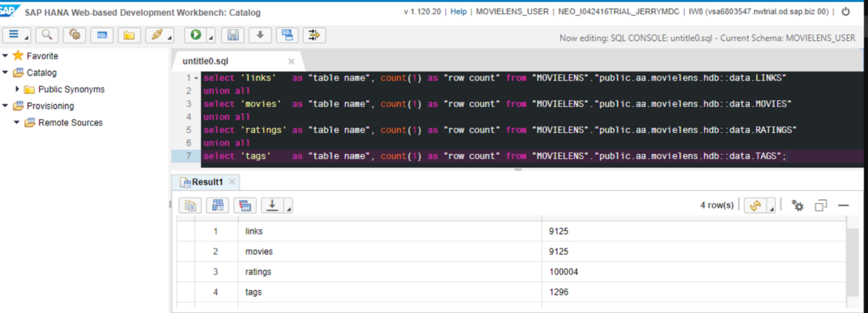The height and width of the screenshot is (313, 868).
Task: Toggle code fold arrow at line 1
Action: click(196, 78)
